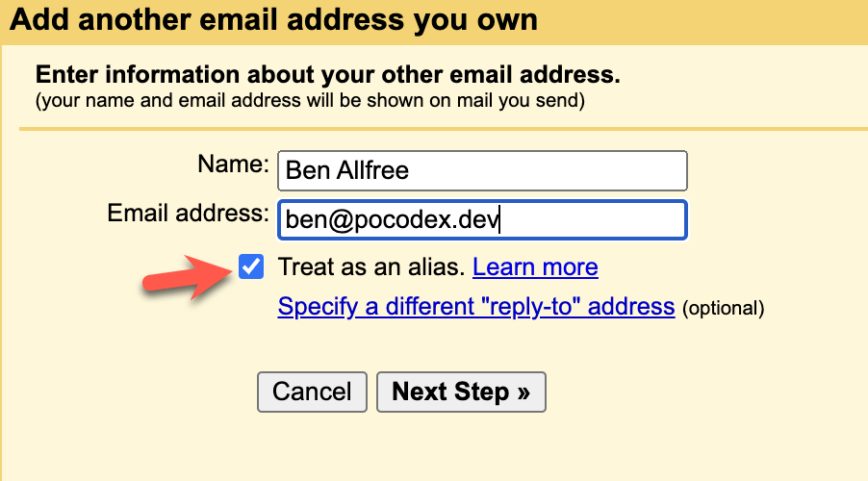Click the red arrow annotation
This screenshot has width=868, height=481.
(x=188, y=277)
